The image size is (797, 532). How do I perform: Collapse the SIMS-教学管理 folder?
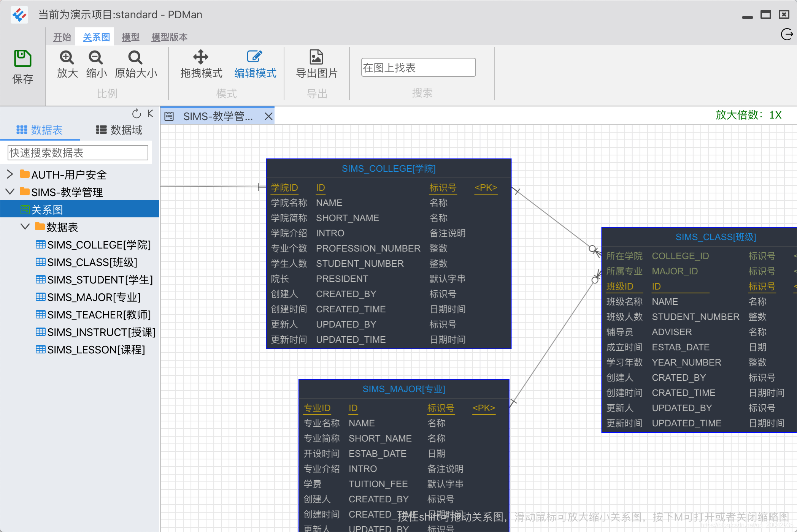(x=10, y=192)
